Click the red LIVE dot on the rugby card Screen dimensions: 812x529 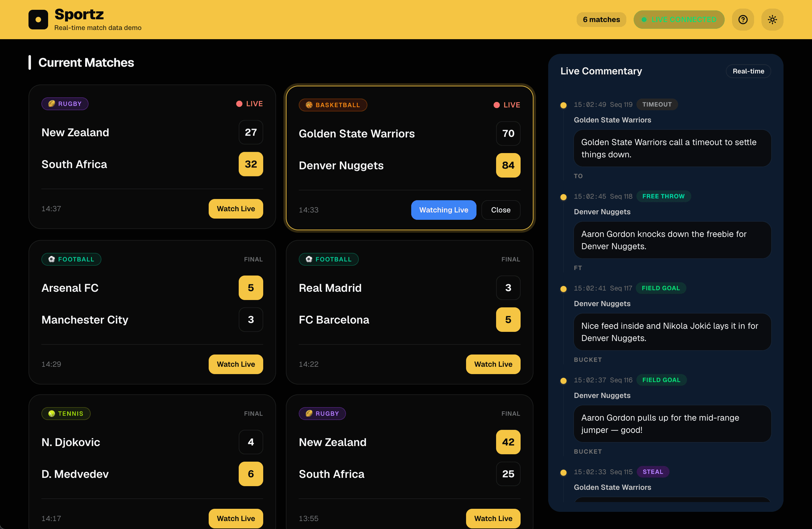coord(239,103)
